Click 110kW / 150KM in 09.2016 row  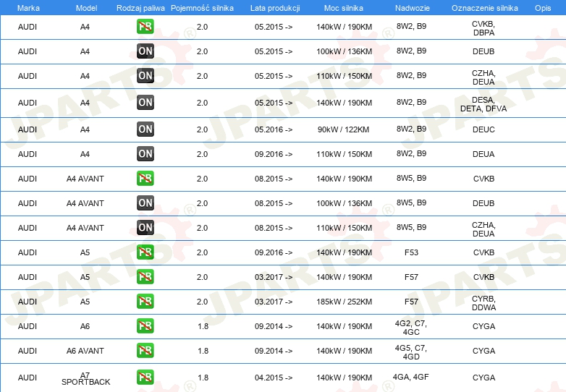344,154
